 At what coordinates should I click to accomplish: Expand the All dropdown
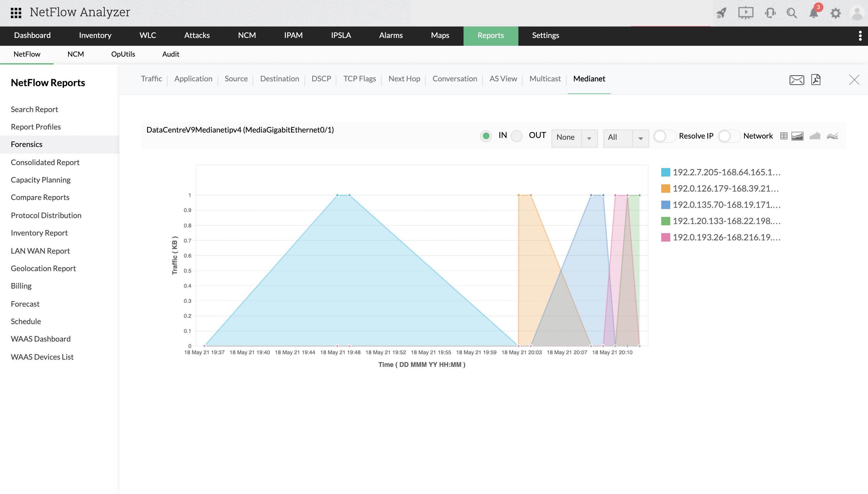626,138
